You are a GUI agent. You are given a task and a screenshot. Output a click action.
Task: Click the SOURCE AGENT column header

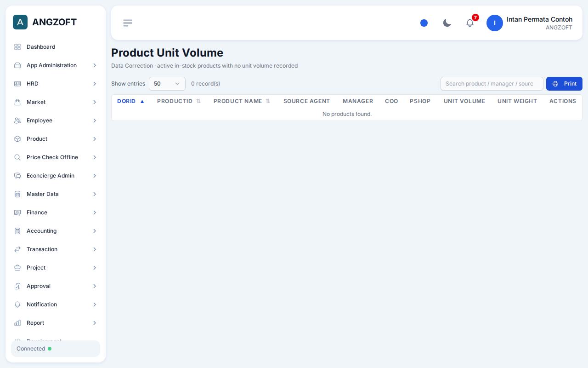tap(306, 101)
